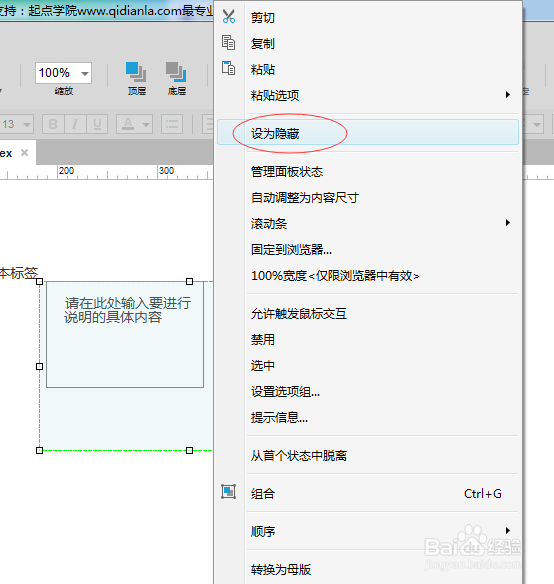The height and width of the screenshot is (584, 554).
Task: Open 提示信息... menu entry
Action: pyautogui.click(x=368, y=418)
